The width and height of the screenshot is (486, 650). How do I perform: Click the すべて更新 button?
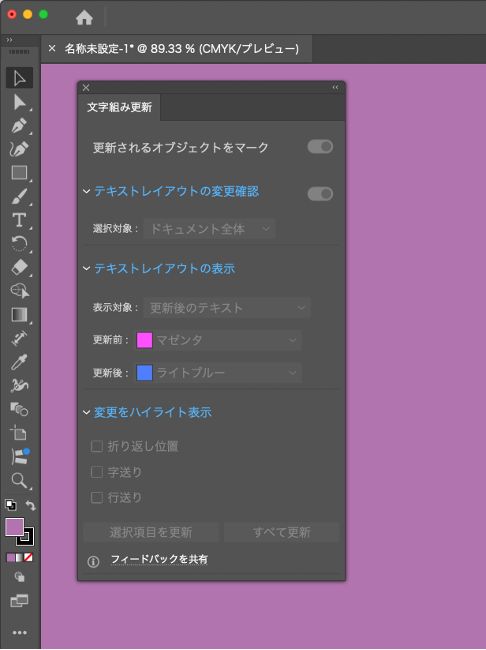[x=282, y=532]
